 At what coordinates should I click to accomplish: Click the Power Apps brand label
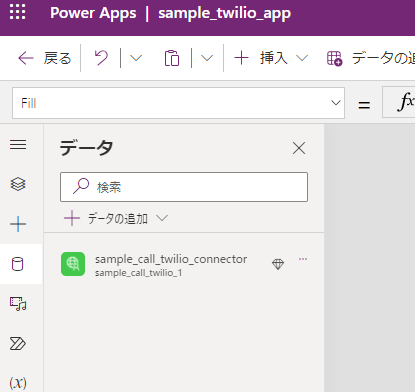tap(93, 13)
